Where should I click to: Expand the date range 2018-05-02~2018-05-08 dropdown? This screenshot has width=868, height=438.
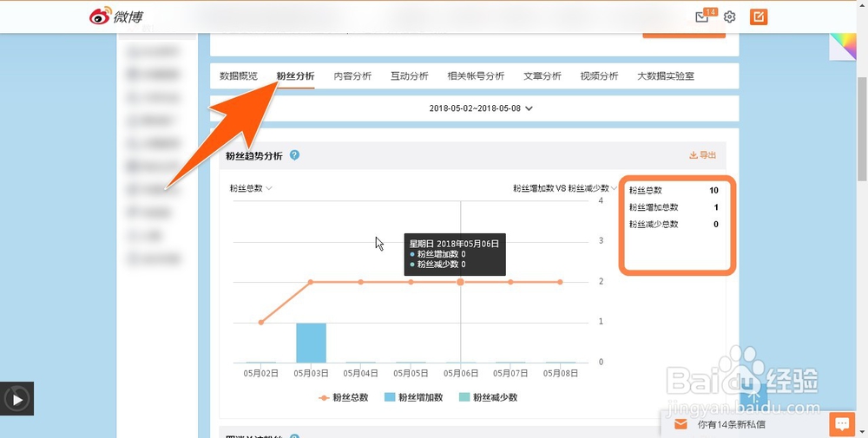(481, 108)
